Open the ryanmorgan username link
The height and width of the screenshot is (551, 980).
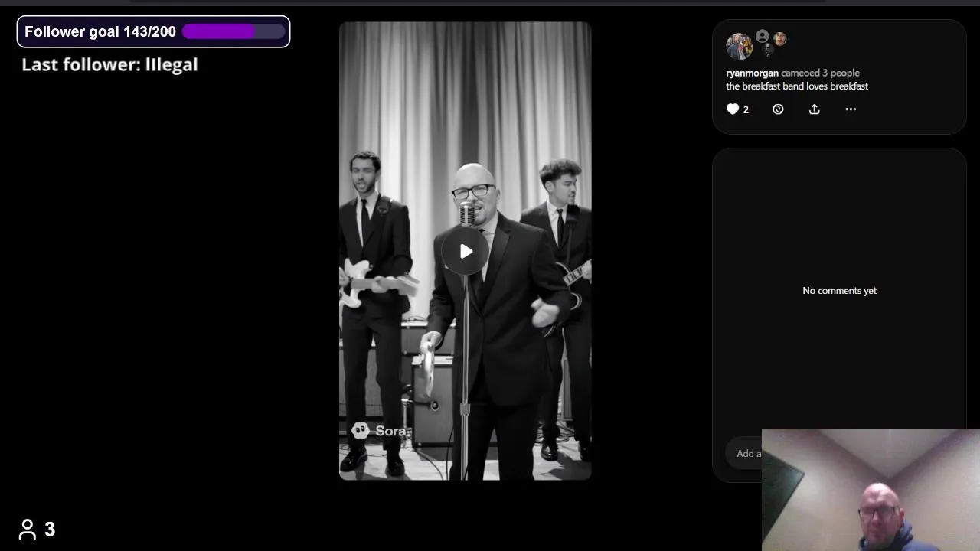click(x=752, y=73)
